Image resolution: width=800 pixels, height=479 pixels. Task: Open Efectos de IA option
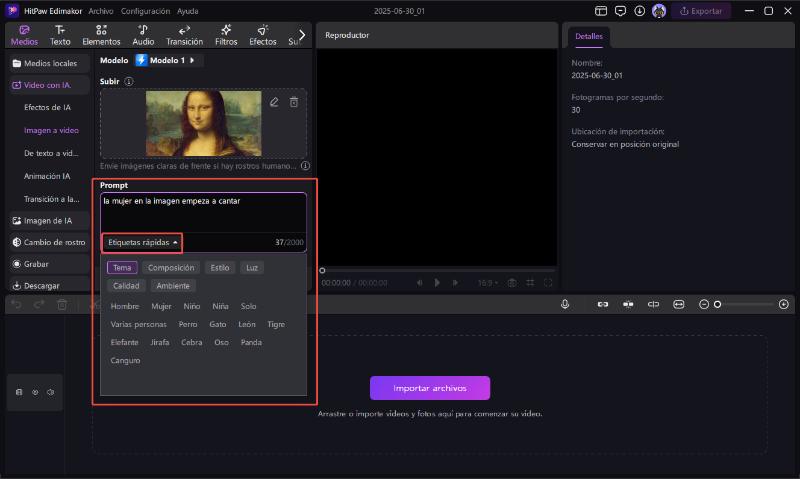pyautogui.click(x=47, y=107)
